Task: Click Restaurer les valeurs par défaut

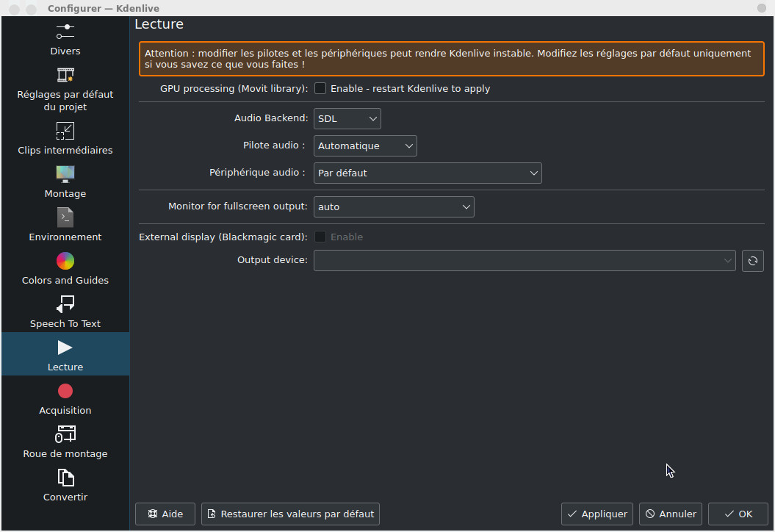Action: (x=291, y=514)
